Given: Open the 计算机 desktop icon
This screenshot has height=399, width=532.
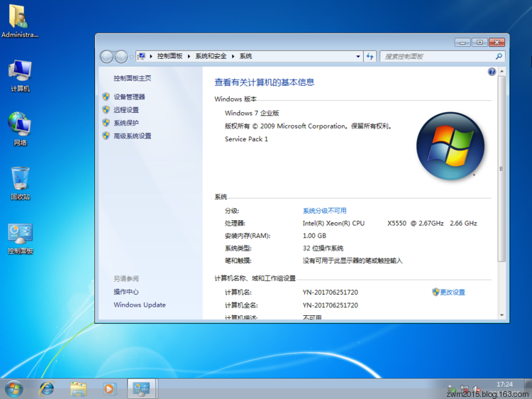Looking at the screenshot, I should coord(20,75).
